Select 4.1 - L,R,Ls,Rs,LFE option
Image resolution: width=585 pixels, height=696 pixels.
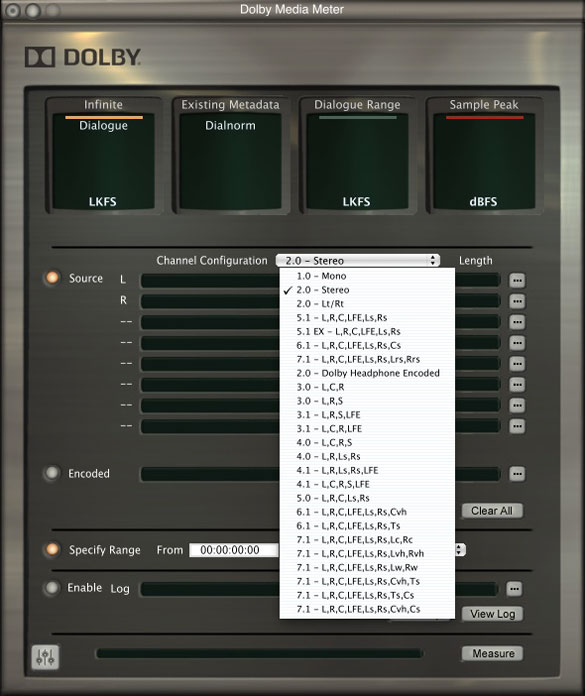367,470
